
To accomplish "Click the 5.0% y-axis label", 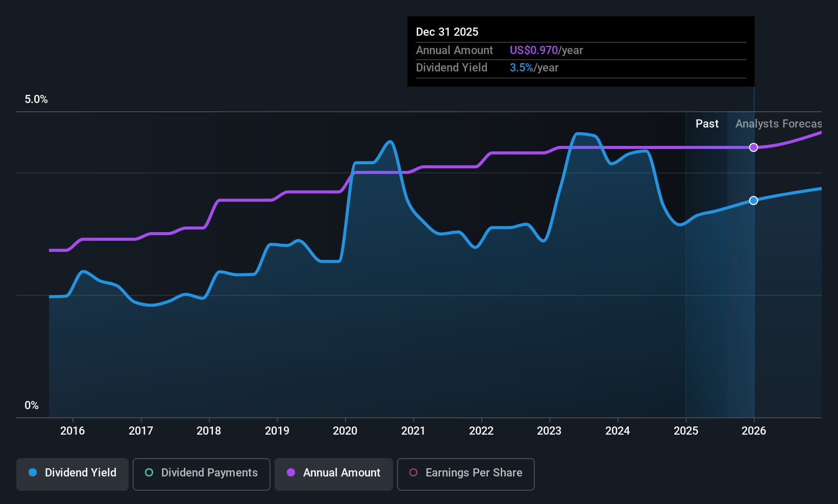I will (x=36, y=99).
